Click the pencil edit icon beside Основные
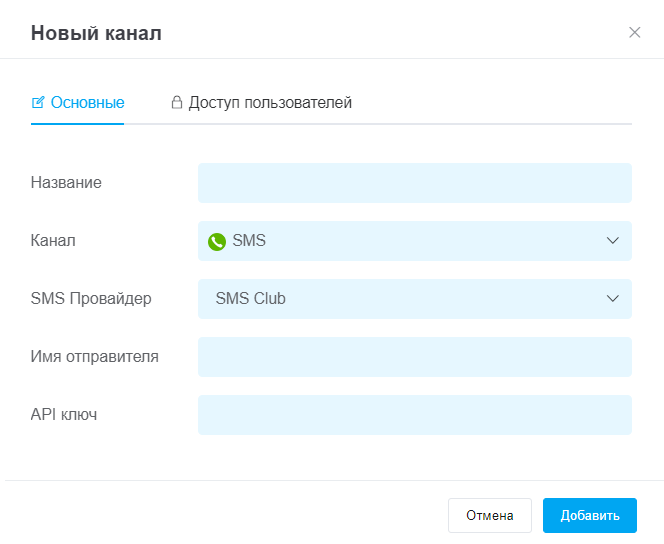 (38, 102)
